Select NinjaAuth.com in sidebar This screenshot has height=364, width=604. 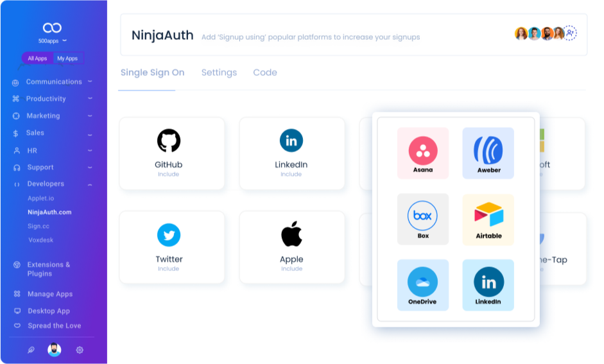click(49, 212)
